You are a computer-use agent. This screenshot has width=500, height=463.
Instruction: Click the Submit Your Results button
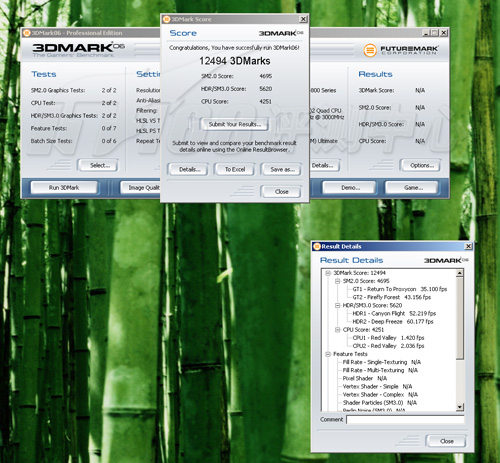click(235, 124)
